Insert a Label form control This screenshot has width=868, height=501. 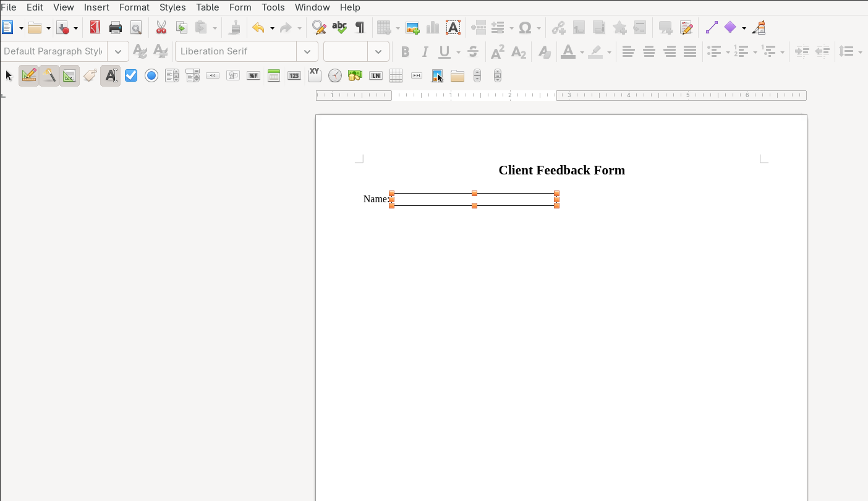(90, 75)
